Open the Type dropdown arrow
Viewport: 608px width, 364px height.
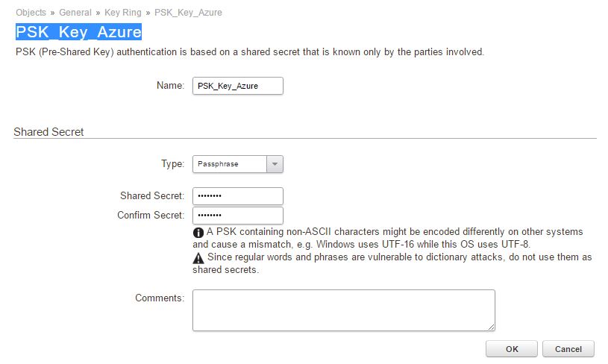pos(275,164)
